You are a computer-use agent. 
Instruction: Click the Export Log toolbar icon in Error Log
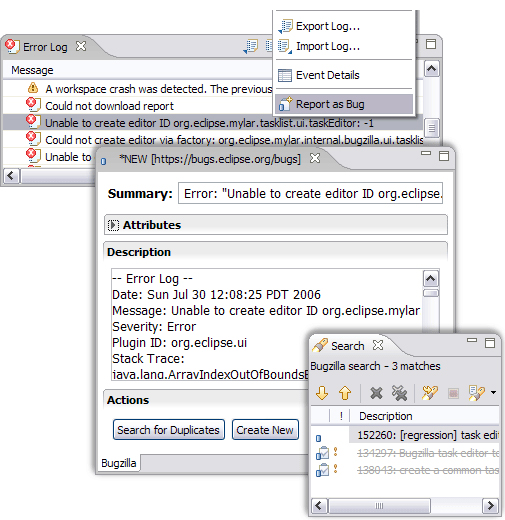[x=251, y=47]
